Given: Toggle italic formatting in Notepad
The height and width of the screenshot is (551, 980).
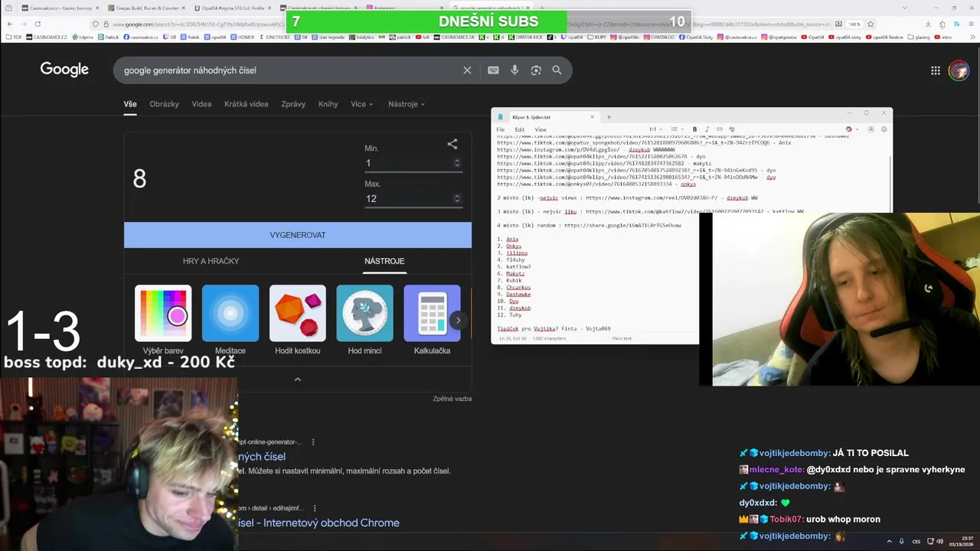Looking at the screenshot, I should tap(707, 129).
